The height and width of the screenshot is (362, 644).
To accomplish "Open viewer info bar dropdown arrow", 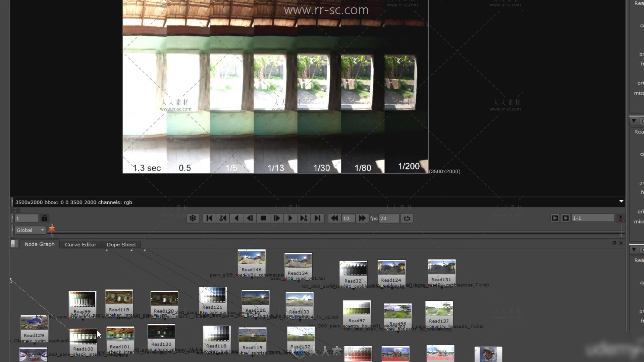I will tap(621, 201).
